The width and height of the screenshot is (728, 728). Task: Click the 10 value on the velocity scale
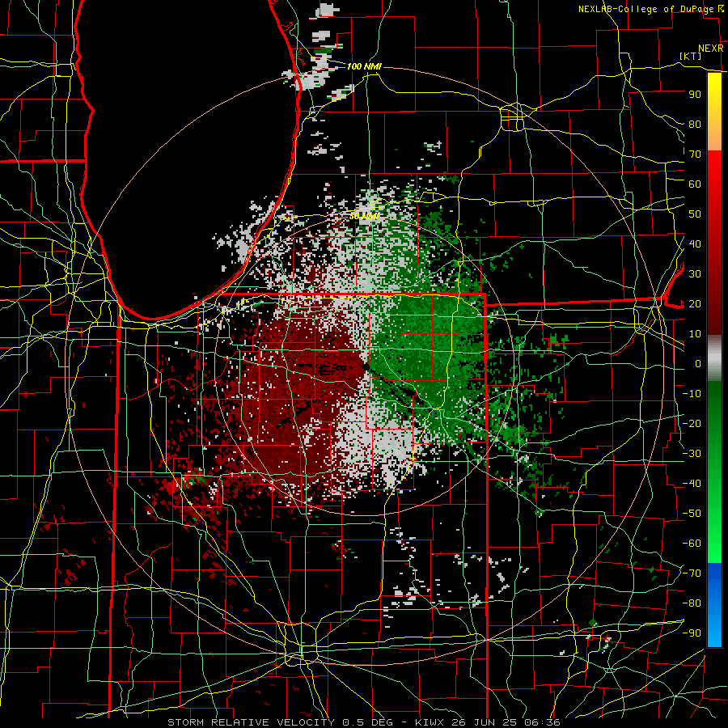pyautogui.click(x=695, y=334)
